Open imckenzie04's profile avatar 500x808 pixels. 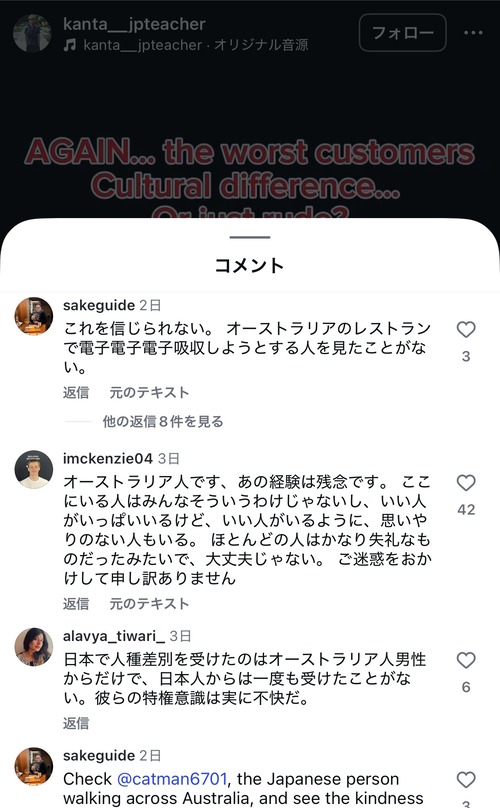click(x=34, y=469)
